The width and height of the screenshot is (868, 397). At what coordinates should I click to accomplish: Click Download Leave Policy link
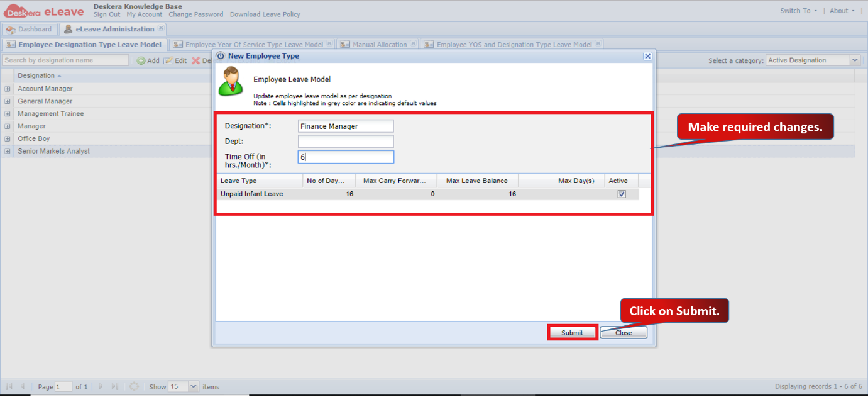pos(265,14)
